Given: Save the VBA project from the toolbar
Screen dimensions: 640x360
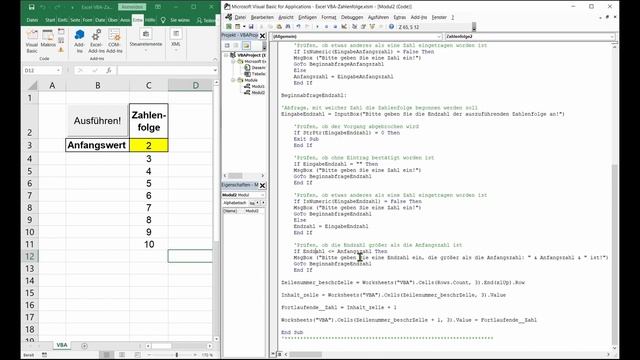Looking at the screenshot, I should (251, 27).
